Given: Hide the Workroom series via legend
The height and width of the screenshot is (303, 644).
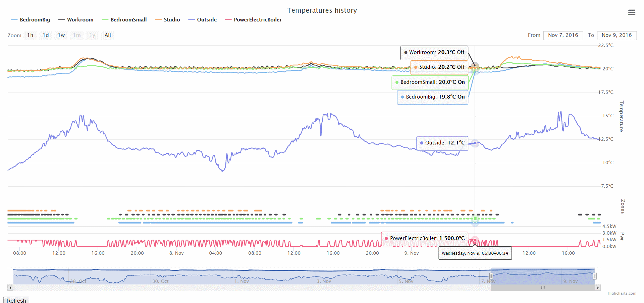Looking at the screenshot, I should coord(76,20).
